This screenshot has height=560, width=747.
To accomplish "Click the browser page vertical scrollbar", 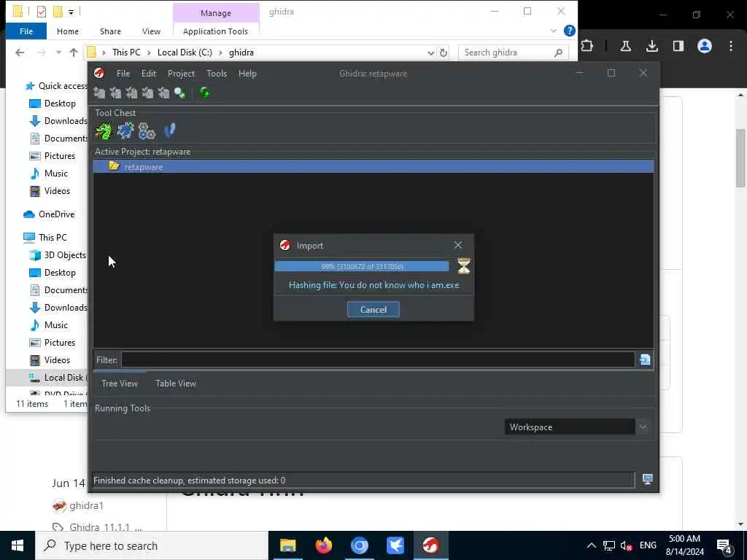I will click(741, 158).
